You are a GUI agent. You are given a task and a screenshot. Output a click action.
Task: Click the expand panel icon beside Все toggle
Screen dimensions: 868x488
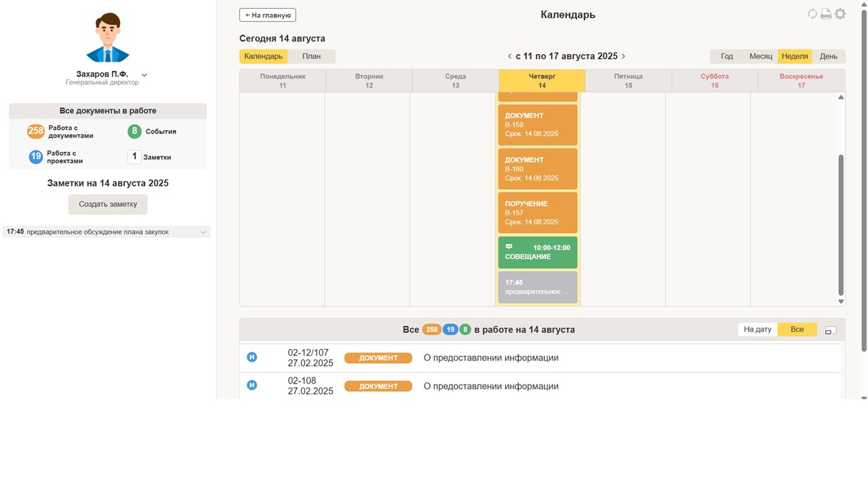(x=831, y=330)
